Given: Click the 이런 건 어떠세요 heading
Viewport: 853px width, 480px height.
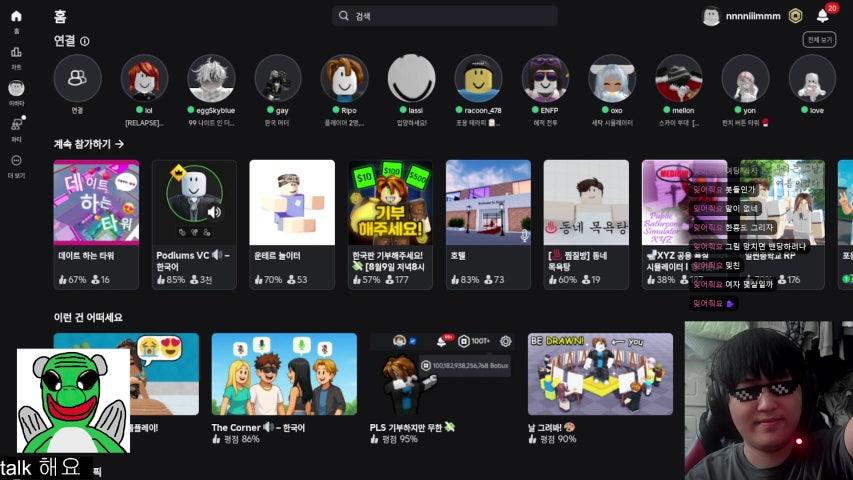Looking at the screenshot, I should [x=88, y=317].
